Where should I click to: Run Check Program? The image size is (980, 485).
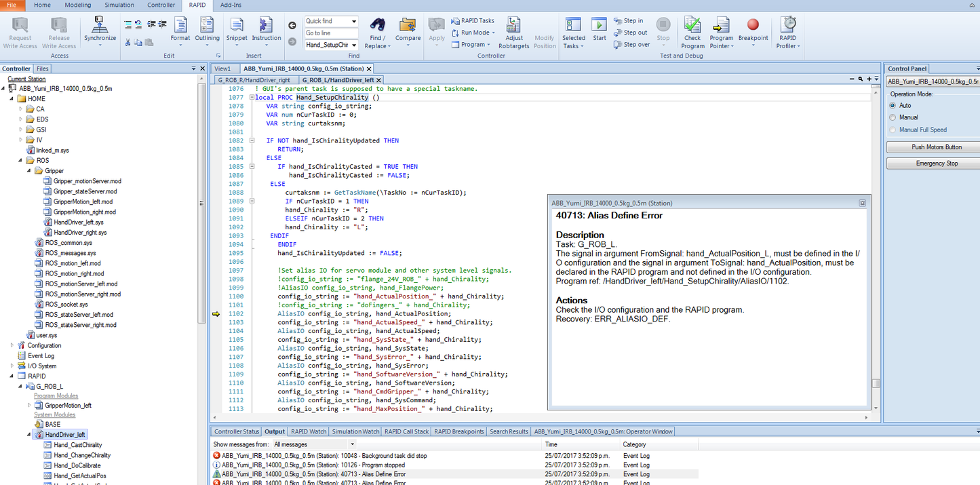[692, 33]
